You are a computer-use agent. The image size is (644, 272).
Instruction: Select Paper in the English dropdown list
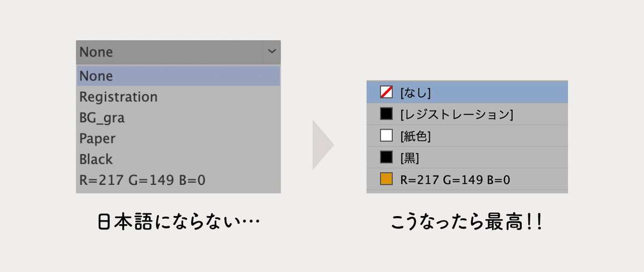[97, 139]
